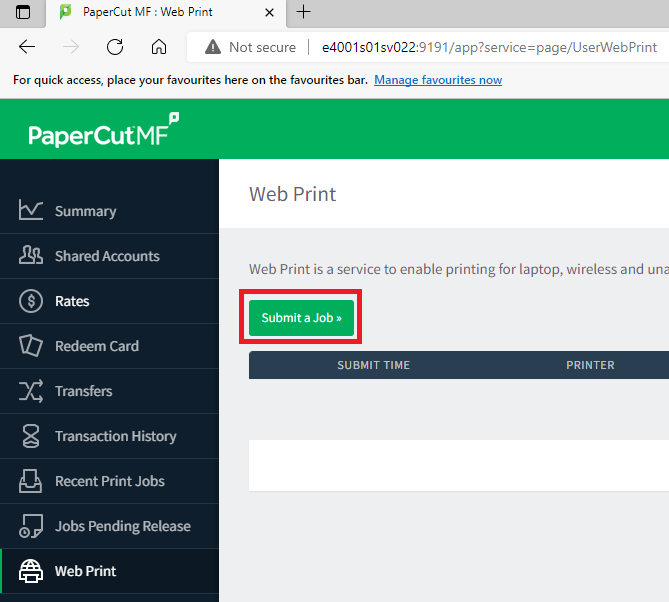Click the Redeem Card icon

tap(31, 346)
